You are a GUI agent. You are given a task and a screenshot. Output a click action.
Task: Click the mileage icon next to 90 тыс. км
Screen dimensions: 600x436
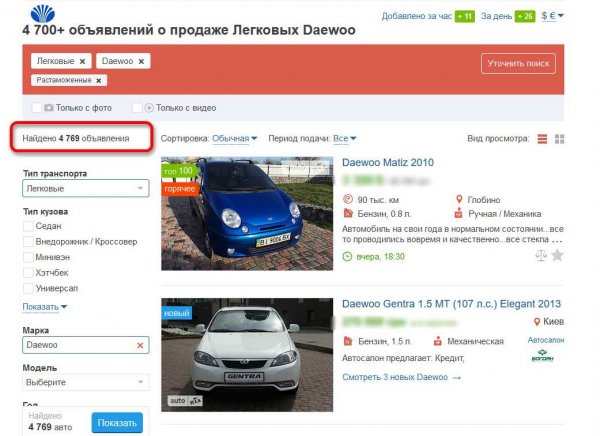click(348, 199)
